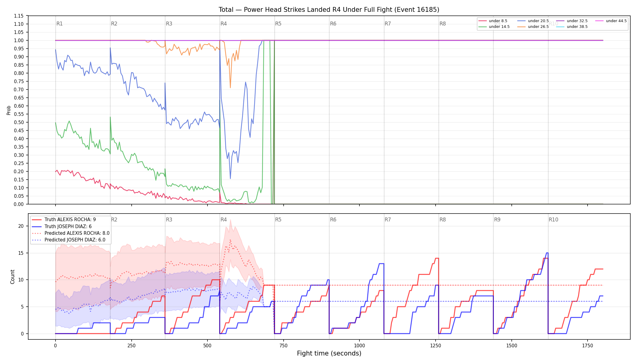The height and width of the screenshot is (364, 637).
Task: Click "Predicted ALEXIS ROCHA: 8.0" legend entry
Action: click(71, 233)
